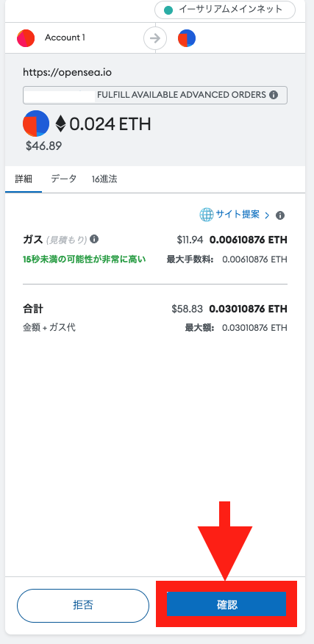Expand the サイト提案 gas options chevron
Viewport: 314px width, 644px height.
[x=267, y=215]
